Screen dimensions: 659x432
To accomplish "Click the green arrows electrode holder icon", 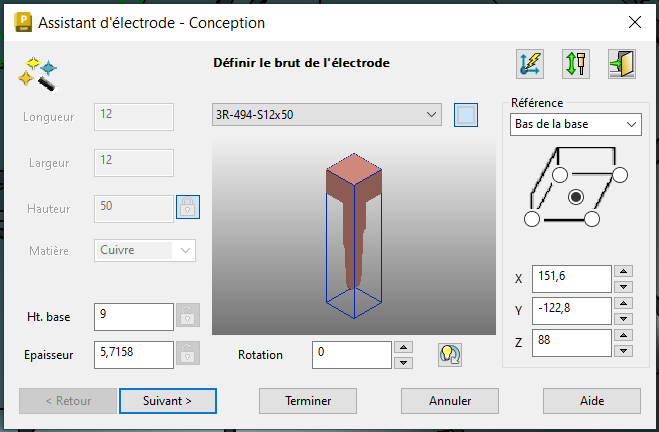I will (x=576, y=64).
